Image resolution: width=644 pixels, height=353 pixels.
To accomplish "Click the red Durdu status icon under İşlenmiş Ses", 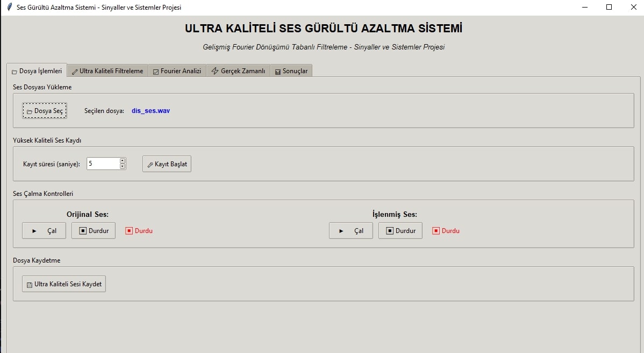I will 436,231.
